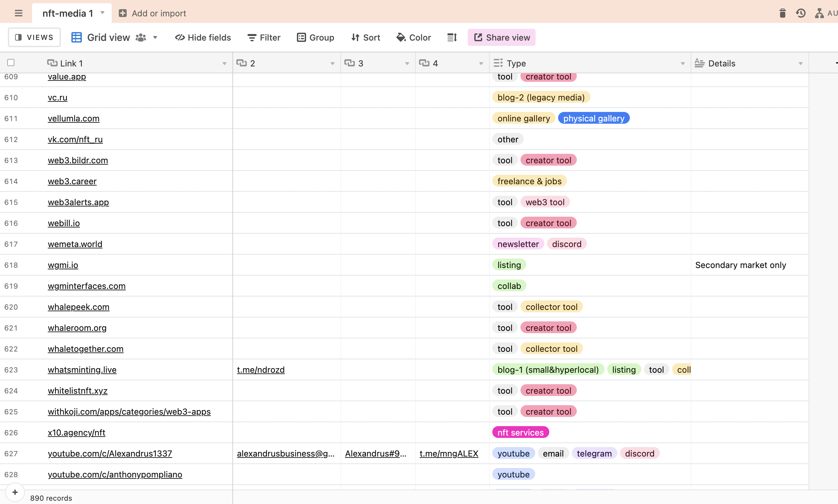Open the Filter menu
The image size is (838, 504).
(264, 37)
